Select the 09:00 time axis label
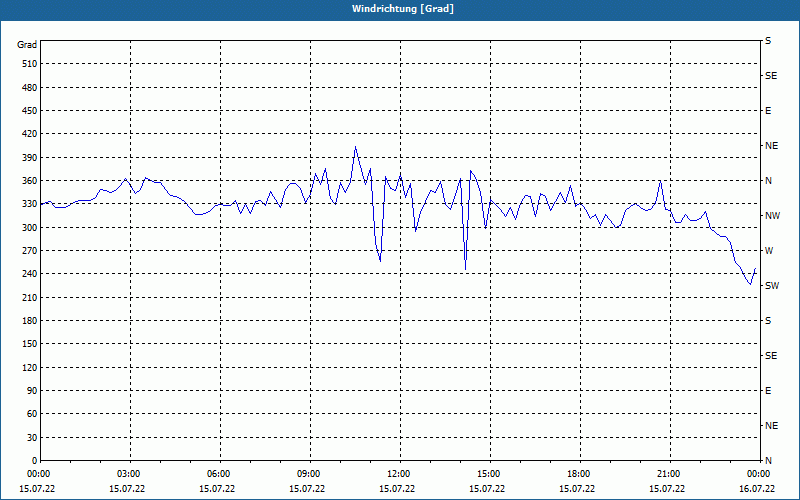The height and width of the screenshot is (500, 800). pos(308,473)
